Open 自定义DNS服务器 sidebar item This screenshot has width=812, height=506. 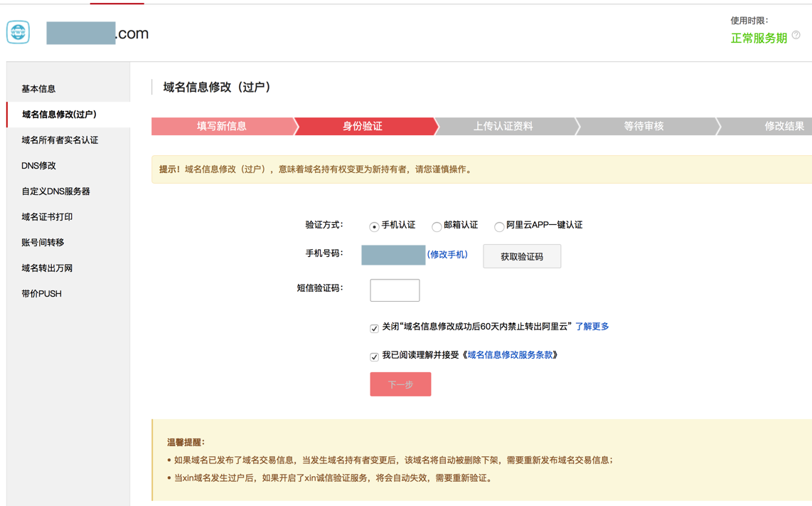click(x=55, y=191)
